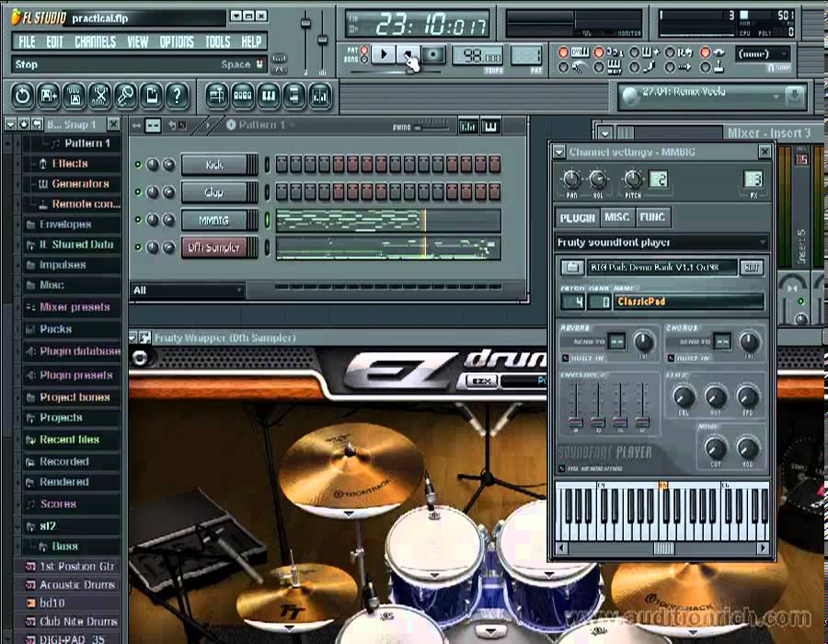The image size is (828, 644).
Task: Adjust the main volume slider
Action: 305,24
